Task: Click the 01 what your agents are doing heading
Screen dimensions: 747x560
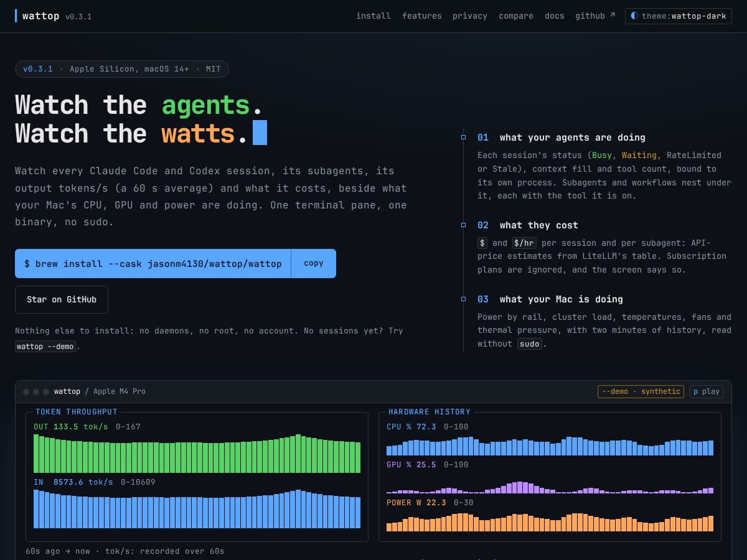Action: coord(561,138)
